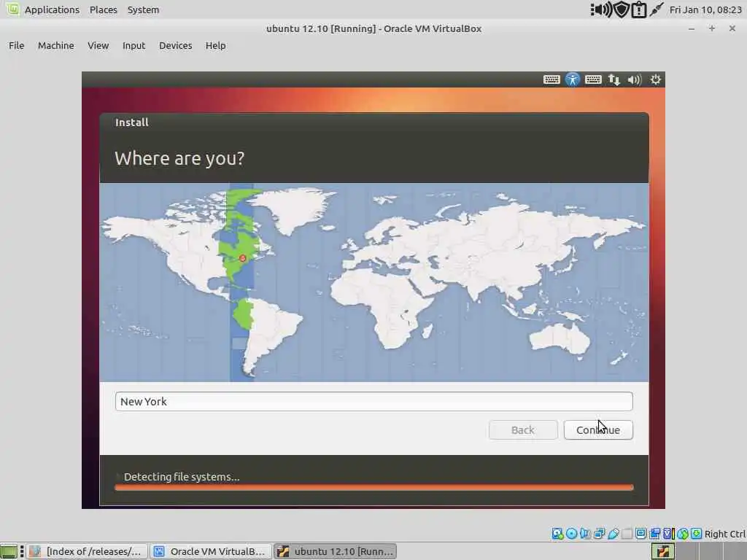Click the keyboard capture green arrow icon
The height and width of the screenshot is (560, 747).
pyautogui.click(x=697, y=533)
